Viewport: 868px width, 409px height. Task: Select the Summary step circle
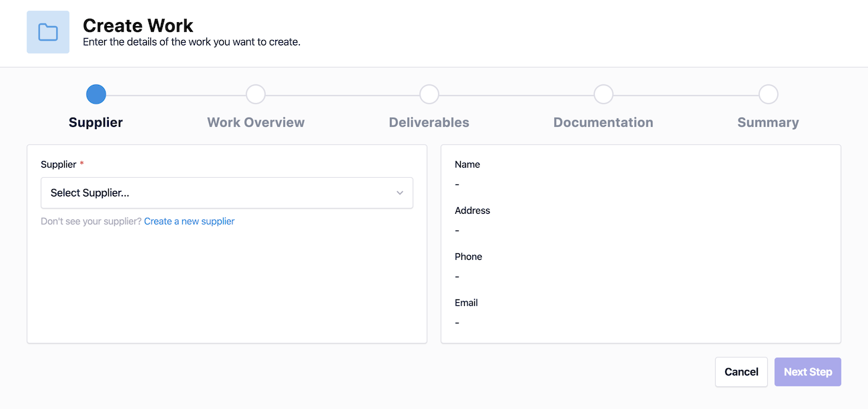point(769,94)
